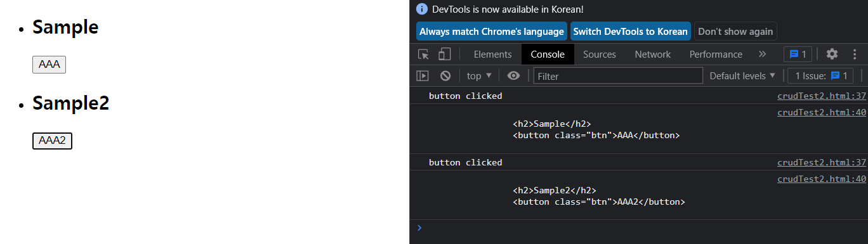This screenshot has height=244, width=868.
Task: Click the info icon in DevTools notification
Action: click(x=422, y=9)
